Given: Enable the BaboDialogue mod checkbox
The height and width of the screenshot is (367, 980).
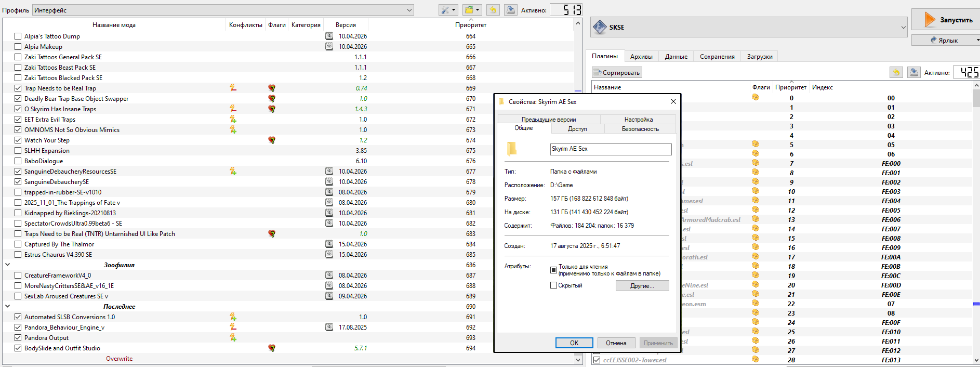Looking at the screenshot, I should point(18,161).
